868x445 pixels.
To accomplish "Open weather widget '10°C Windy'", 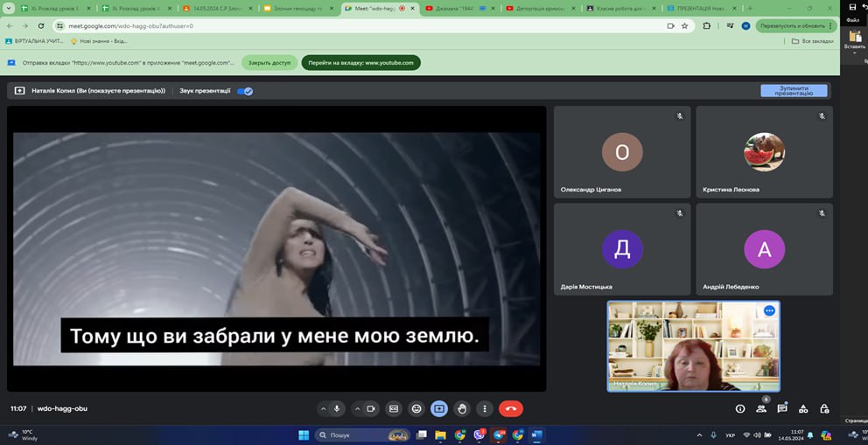I will point(23,435).
